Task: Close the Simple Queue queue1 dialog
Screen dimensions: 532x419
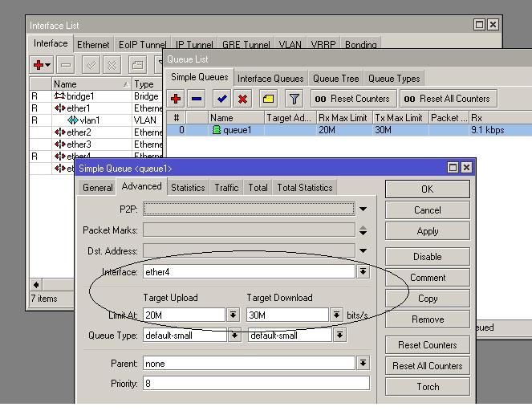Action: tap(466, 167)
